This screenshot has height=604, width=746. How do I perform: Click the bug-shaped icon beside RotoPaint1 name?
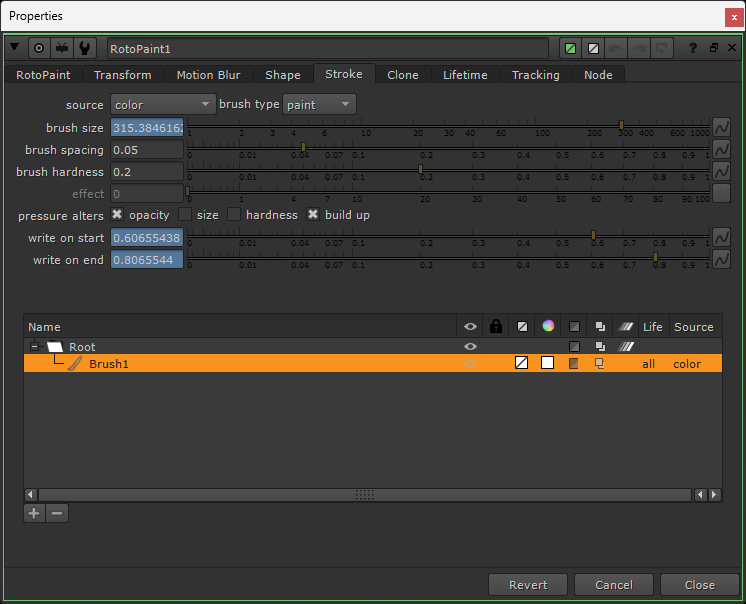62,48
